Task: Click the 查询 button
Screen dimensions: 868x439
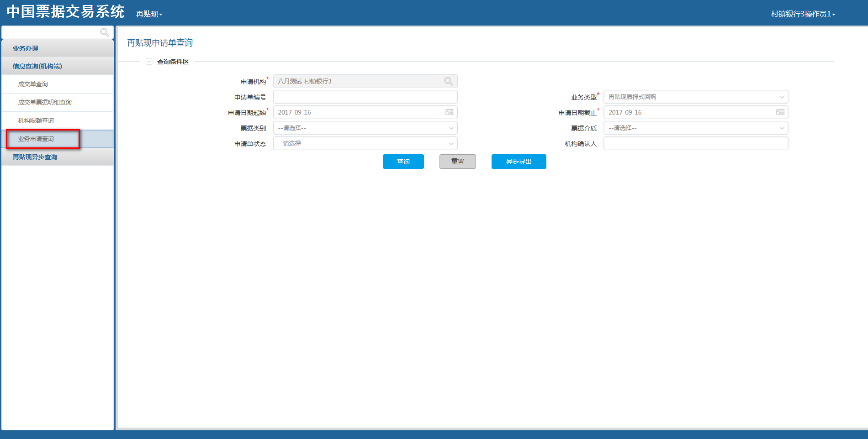Action: 403,162
